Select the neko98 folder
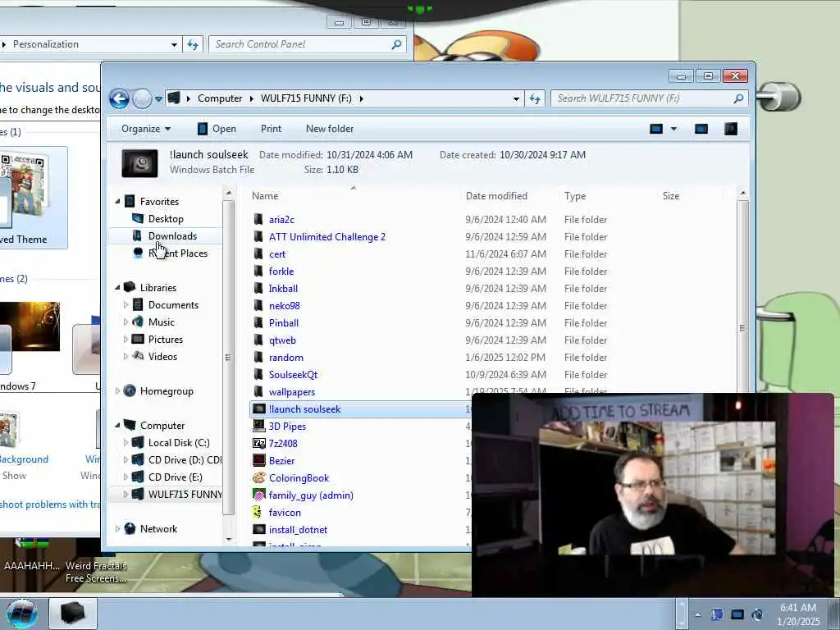 pos(284,305)
